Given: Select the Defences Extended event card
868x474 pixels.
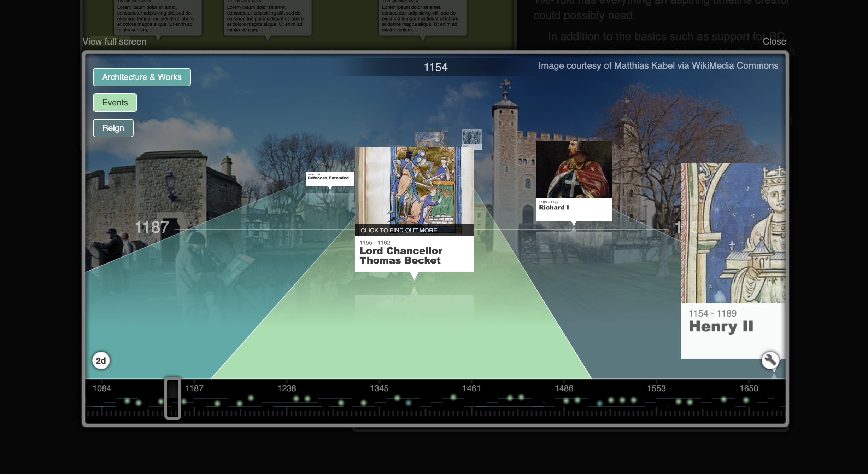Looking at the screenshot, I should (x=329, y=179).
